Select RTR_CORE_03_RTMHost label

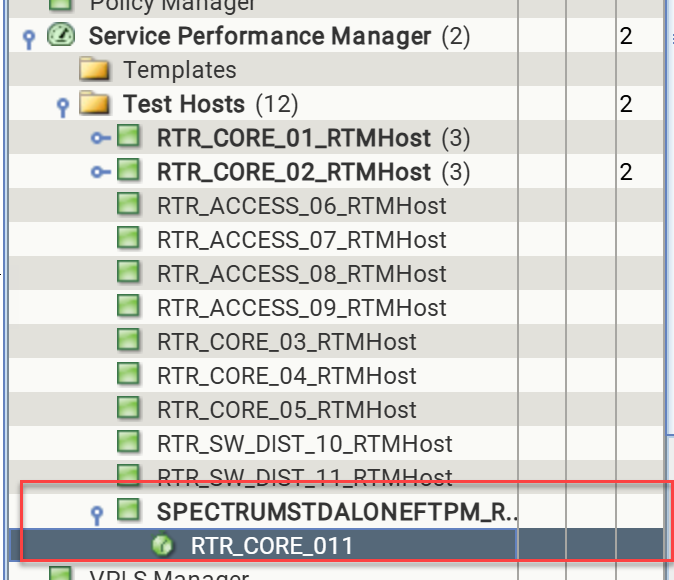pos(287,342)
